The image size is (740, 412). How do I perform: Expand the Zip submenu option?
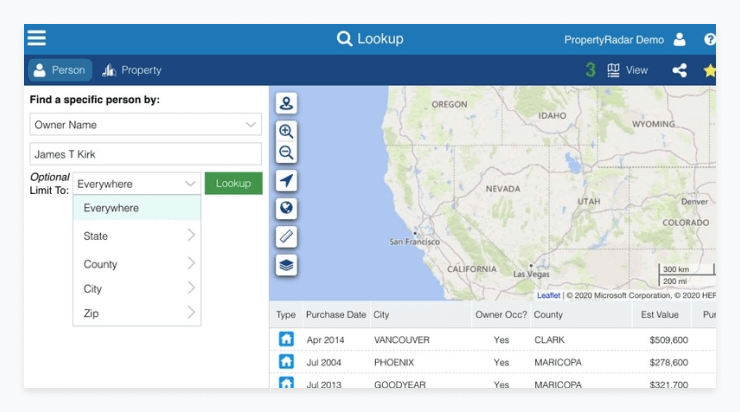point(137,313)
